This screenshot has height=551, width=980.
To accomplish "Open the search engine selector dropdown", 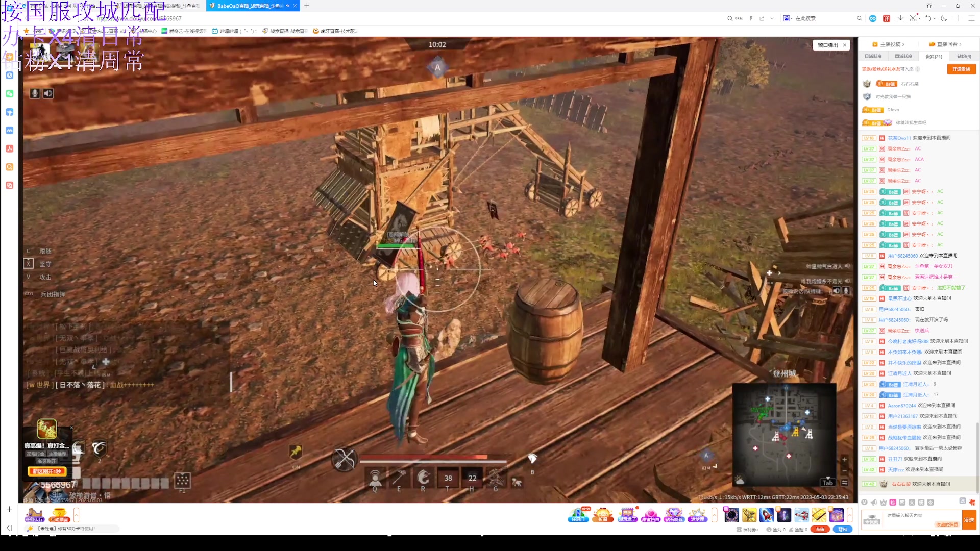I will coord(788,18).
